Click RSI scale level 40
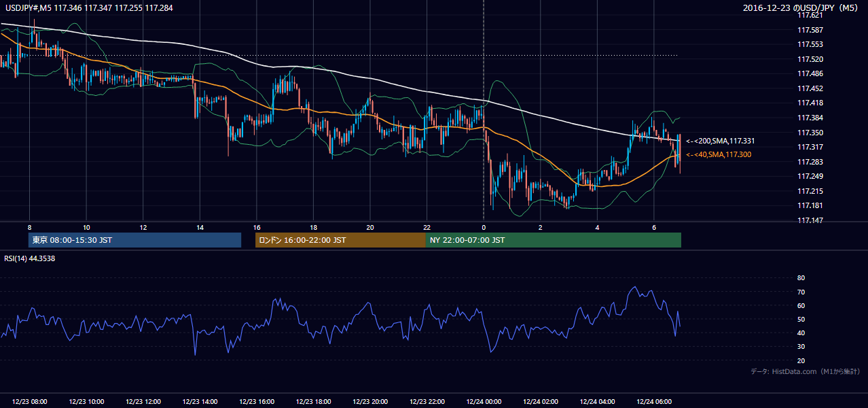This screenshot has height=408, width=868. (801, 333)
